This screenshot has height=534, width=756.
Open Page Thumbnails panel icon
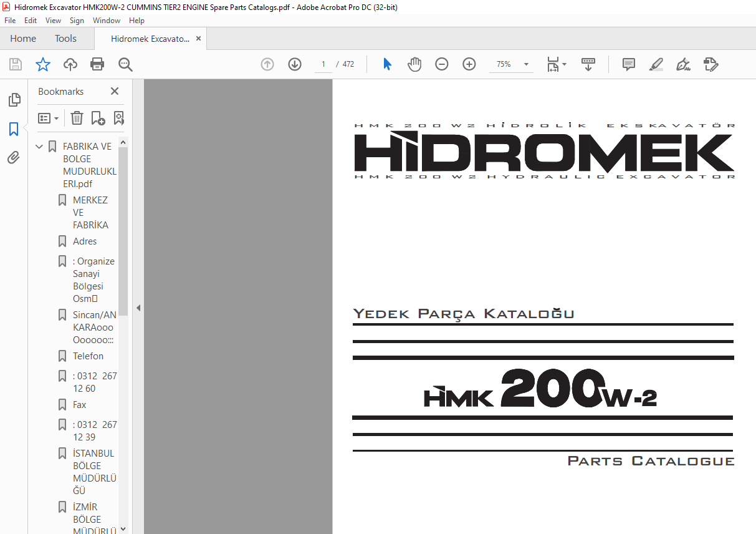14,100
